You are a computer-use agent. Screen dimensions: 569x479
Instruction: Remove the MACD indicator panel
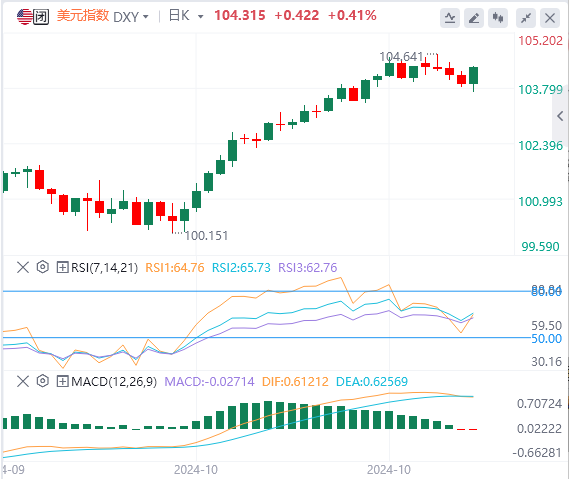pyautogui.click(x=23, y=381)
